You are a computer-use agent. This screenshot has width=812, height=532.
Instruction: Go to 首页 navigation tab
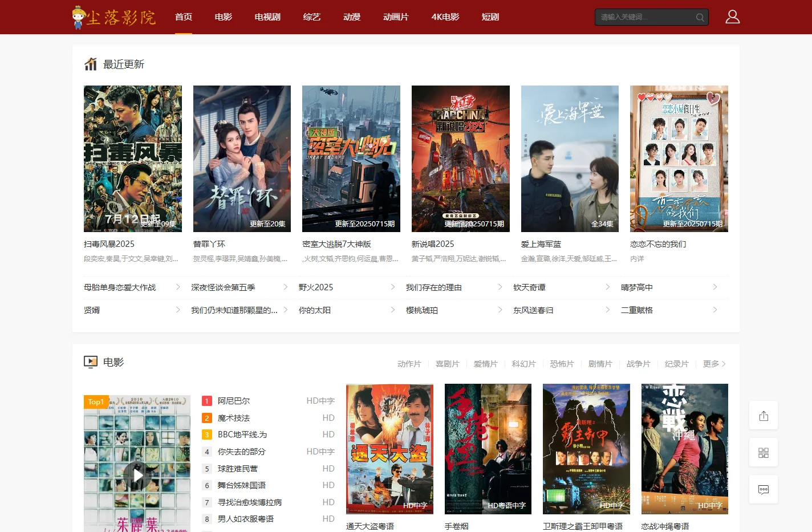coord(184,17)
